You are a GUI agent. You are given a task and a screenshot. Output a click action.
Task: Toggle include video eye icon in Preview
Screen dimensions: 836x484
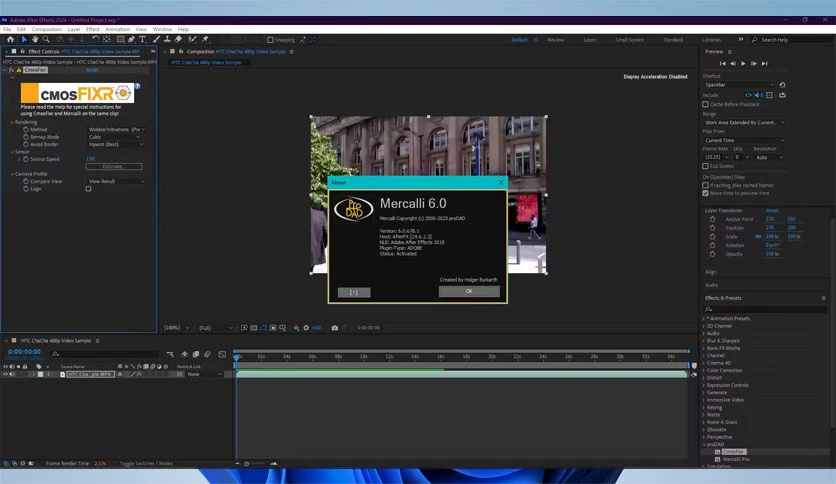point(748,95)
